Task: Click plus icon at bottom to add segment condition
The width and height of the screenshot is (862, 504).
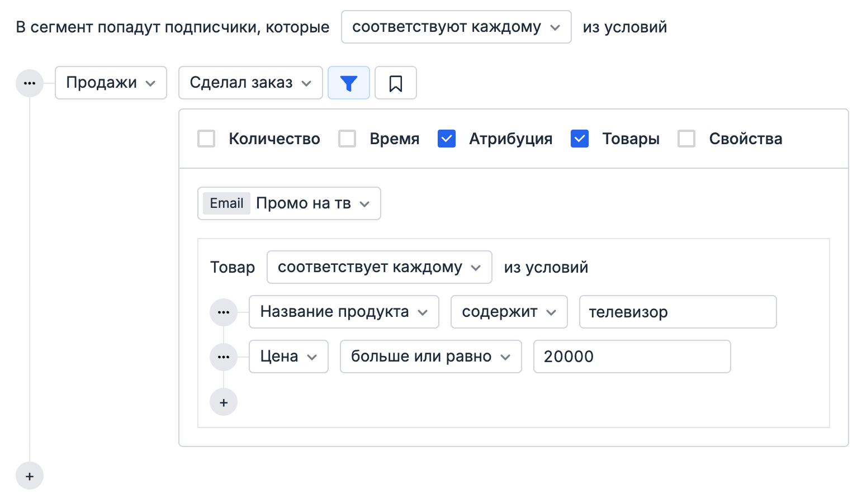Action: [x=29, y=476]
